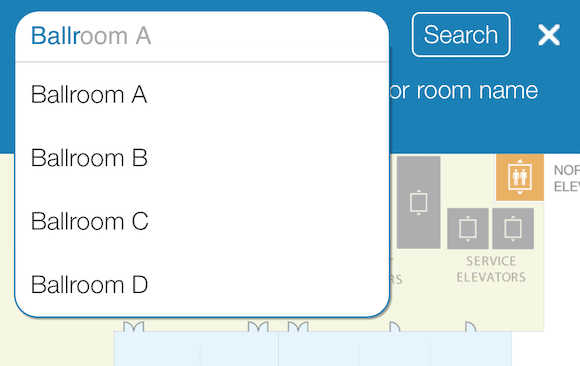Click the single-door icon below the tall elevator

pos(395,327)
